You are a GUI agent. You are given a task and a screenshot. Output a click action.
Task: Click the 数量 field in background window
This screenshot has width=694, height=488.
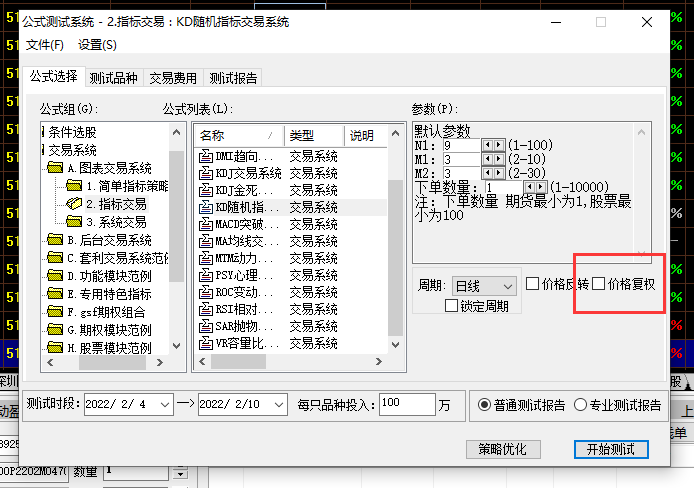pos(136,472)
